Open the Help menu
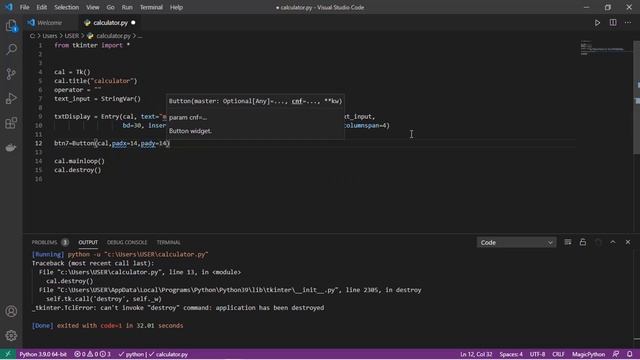The width and height of the screenshot is (640, 360). (x=176, y=7)
